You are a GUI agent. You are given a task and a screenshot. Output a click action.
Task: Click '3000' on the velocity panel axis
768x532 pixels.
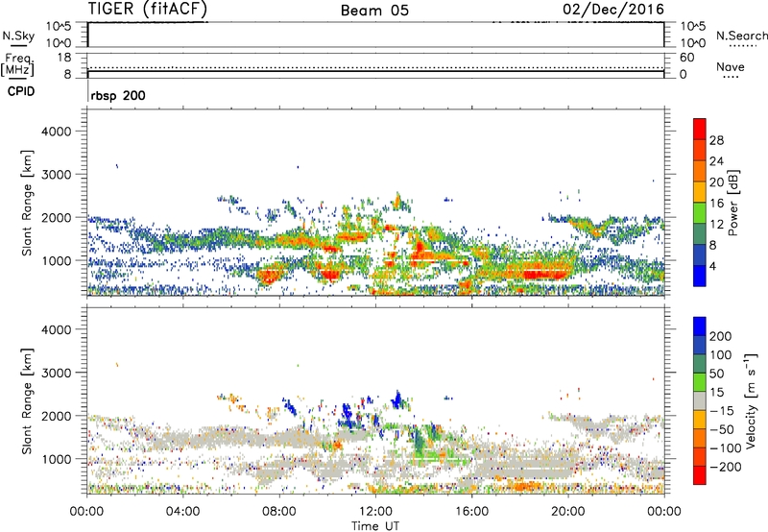[57, 373]
